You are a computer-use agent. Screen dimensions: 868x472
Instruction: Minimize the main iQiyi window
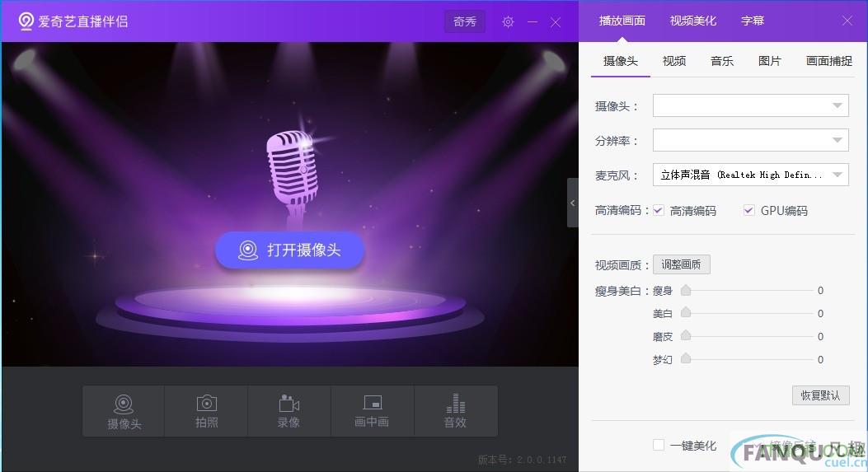(x=532, y=22)
